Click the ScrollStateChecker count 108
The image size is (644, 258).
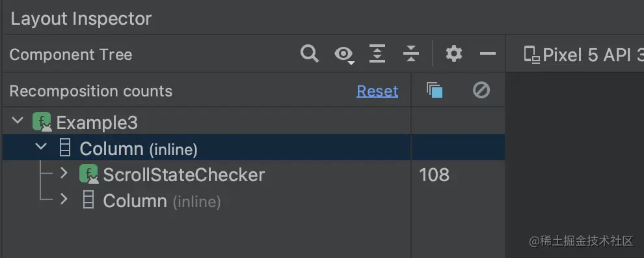[x=434, y=175]
